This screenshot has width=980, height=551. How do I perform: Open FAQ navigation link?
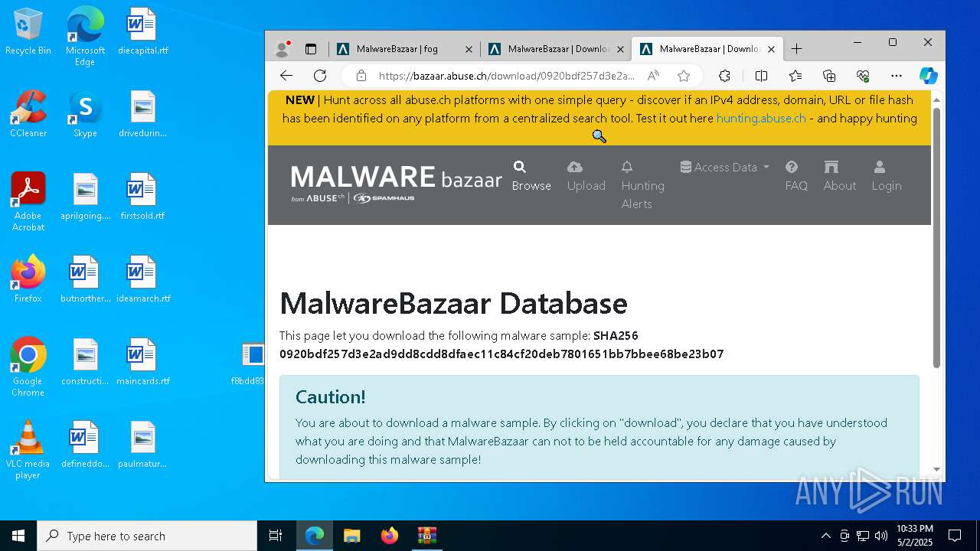796,176
